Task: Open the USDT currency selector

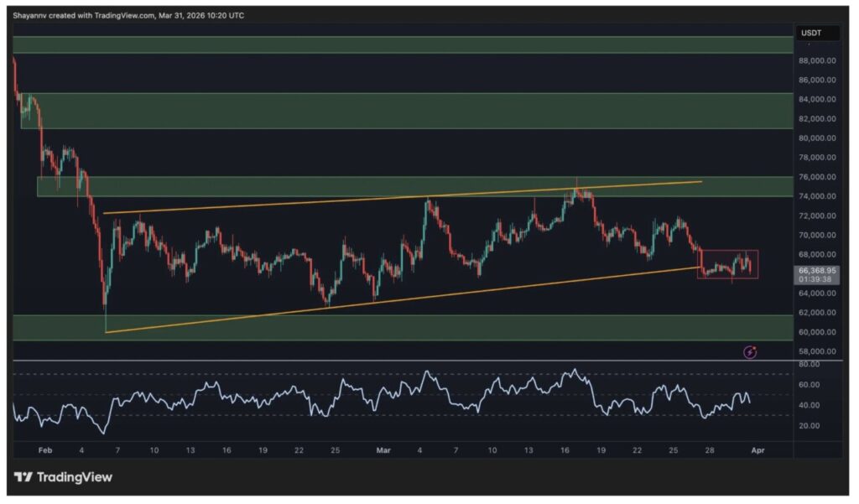Action: pyautogui.click(x=811, y=33)
